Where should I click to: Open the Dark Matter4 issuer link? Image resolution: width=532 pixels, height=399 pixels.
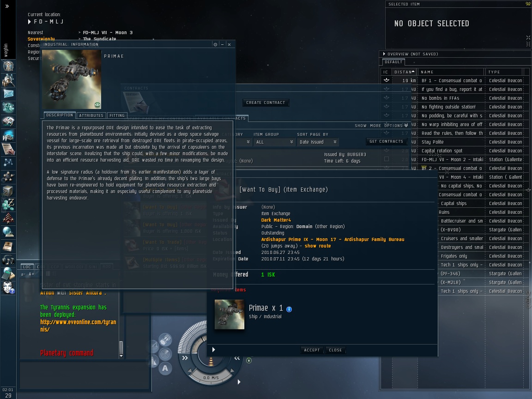tap(276, 220)
